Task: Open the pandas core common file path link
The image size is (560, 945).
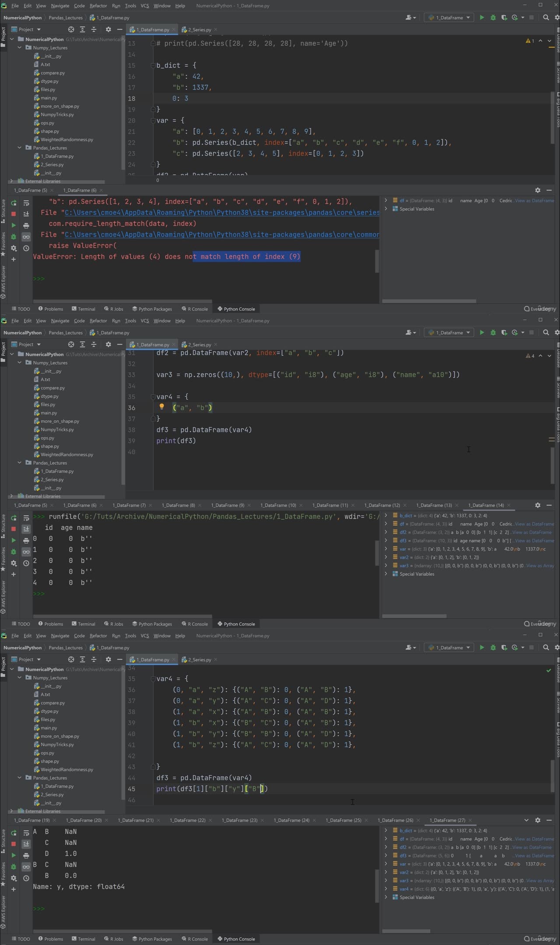Action: (222, 234)
